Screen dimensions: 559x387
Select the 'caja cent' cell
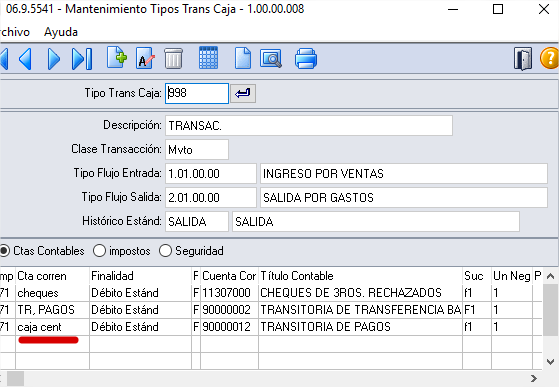(52, 327)
